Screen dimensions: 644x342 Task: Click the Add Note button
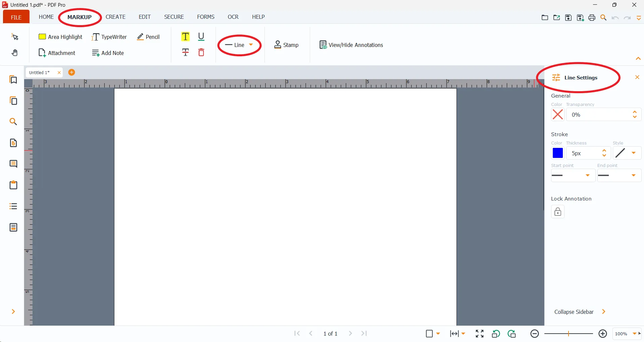pyautogui.click(x=108, y=53)
